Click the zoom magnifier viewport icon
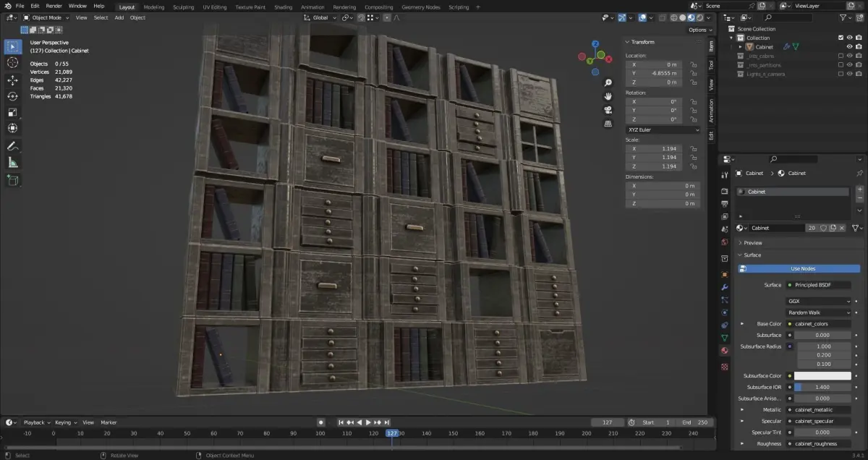Screen dimensions: 868x460 [x=608, y=82]
